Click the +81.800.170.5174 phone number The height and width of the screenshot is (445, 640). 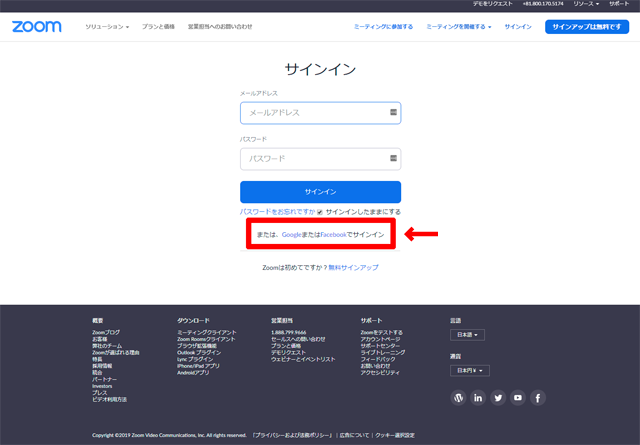pyautogui.click(x=543, y=4)
